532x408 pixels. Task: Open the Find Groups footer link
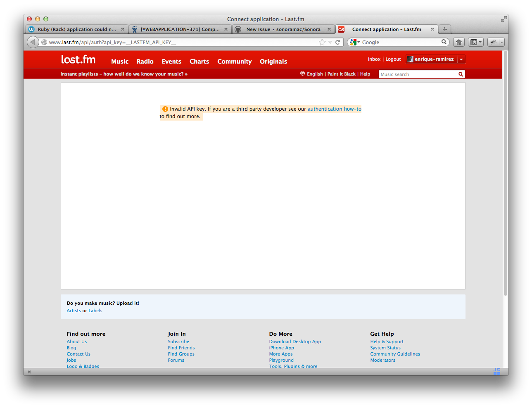(181, 354)
